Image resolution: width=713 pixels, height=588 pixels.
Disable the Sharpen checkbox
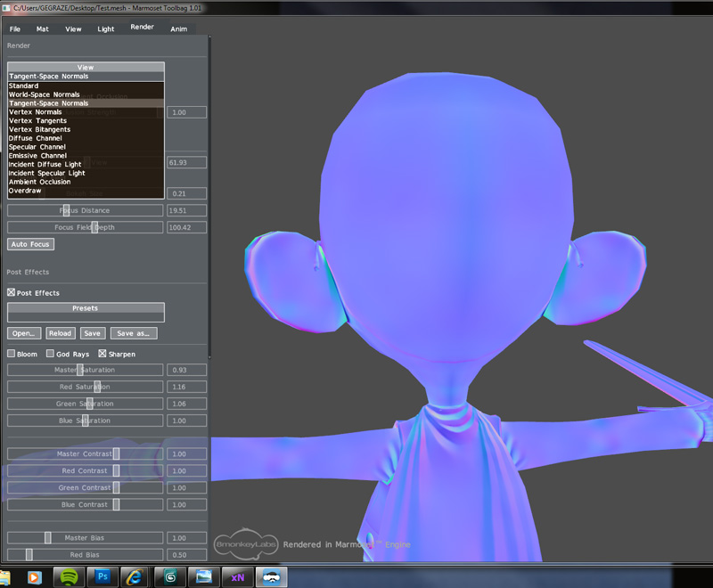coord(102,354)
